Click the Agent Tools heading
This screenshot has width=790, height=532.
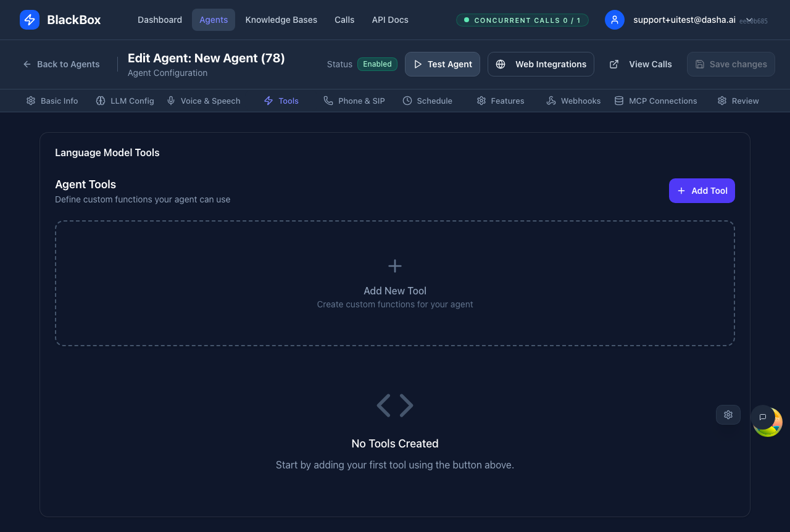click(86, 185)
